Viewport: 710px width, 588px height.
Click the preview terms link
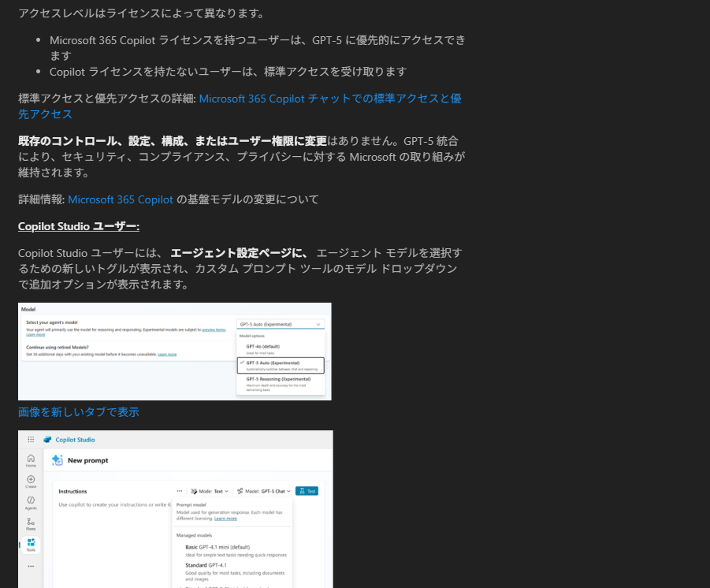tap(214, 329)
